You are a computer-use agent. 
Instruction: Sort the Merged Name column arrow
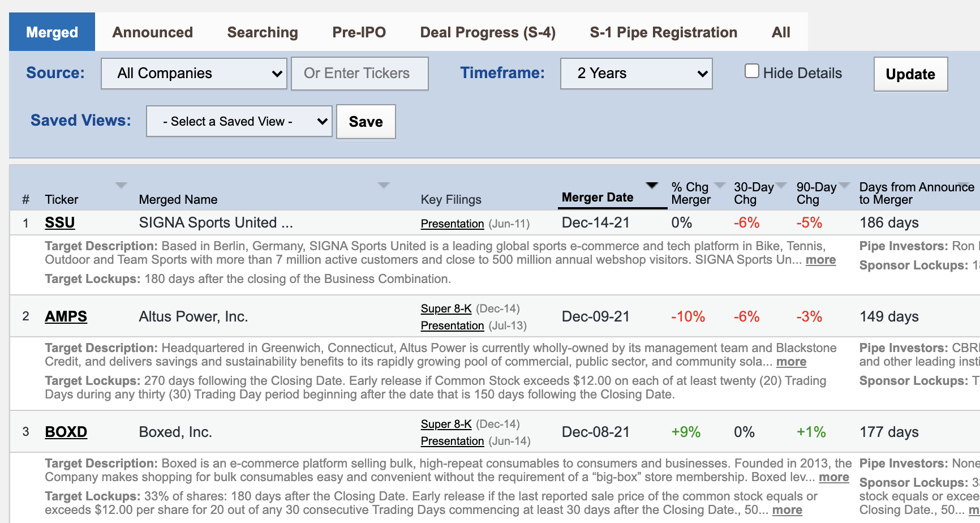click(384, 185)
